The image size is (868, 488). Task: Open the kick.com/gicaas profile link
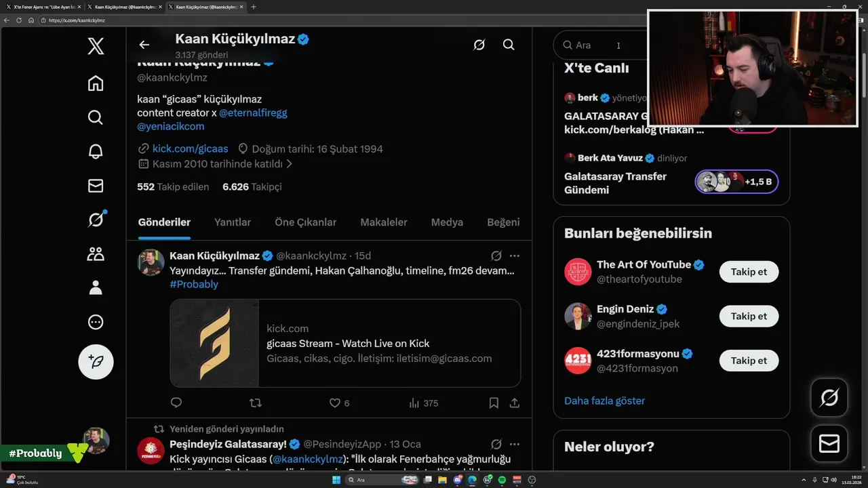tap(191, 148)
